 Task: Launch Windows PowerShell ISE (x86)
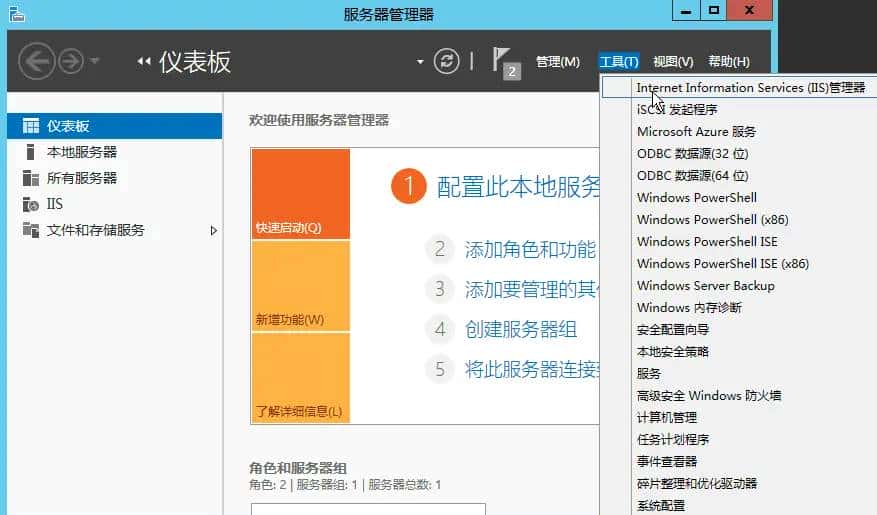tap(723, 263)
